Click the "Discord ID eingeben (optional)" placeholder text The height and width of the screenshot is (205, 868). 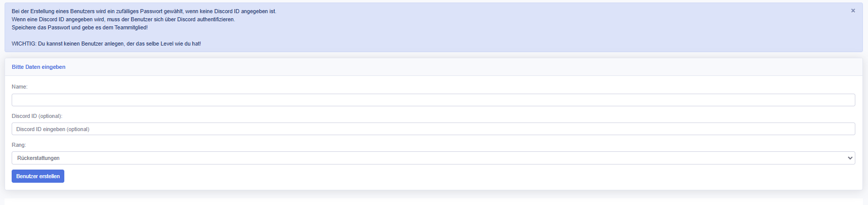pyautogui.click(x=53, y=129)
